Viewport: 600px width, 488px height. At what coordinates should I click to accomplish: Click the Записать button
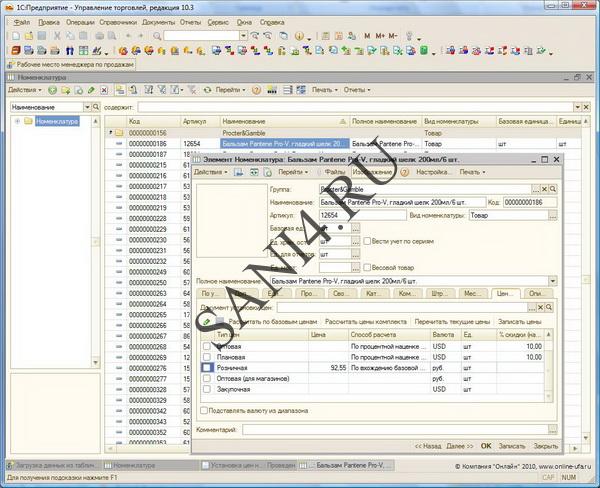512,446
